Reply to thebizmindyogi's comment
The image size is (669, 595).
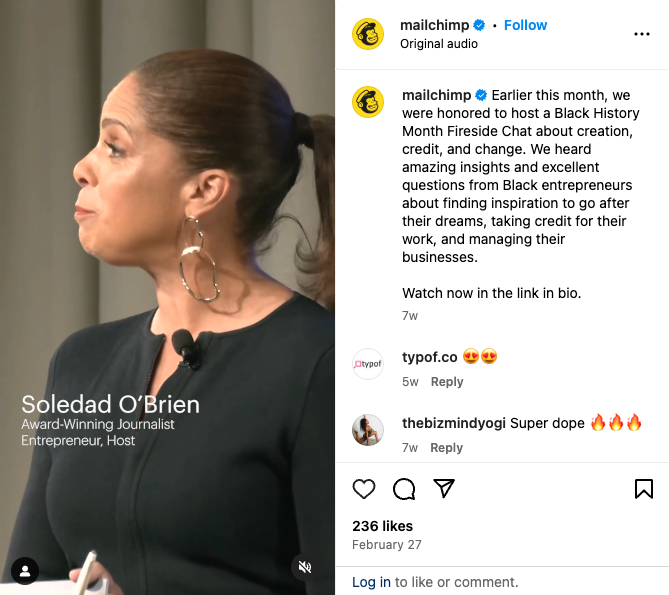coord(446,448)
